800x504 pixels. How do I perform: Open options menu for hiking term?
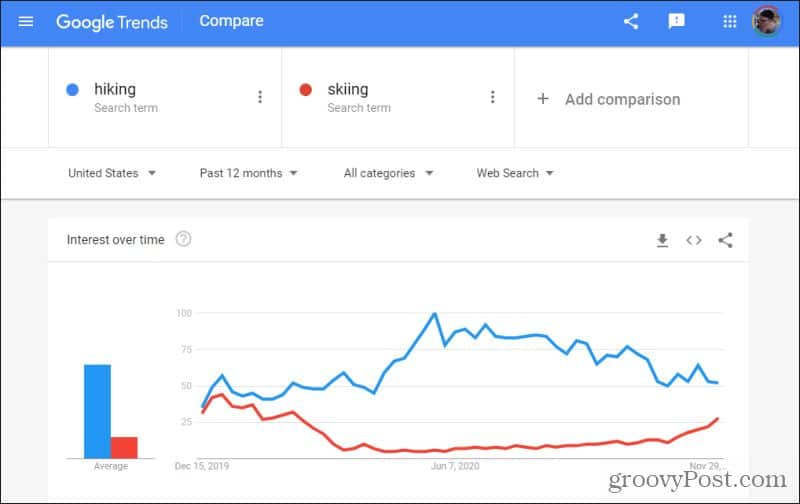coord(260,97)
